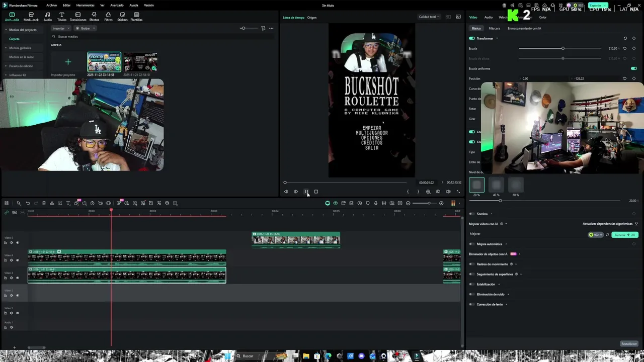Stop the preview playback

click(316, 192)
